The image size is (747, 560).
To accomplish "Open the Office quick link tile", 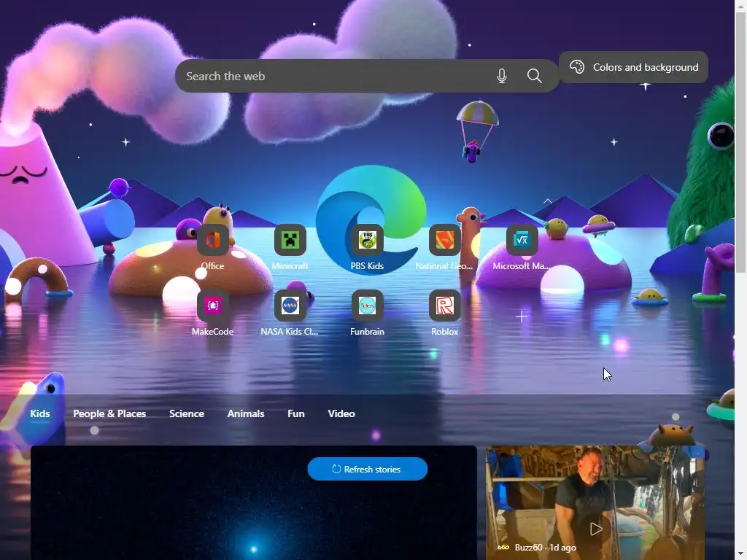I will [x=212, y=240].
